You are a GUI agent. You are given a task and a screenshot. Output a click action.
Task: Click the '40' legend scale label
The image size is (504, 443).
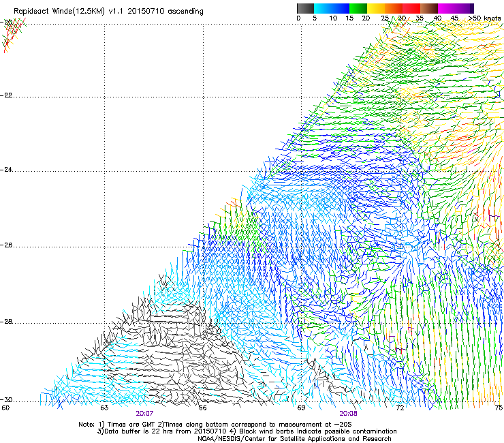click(437, 18)
